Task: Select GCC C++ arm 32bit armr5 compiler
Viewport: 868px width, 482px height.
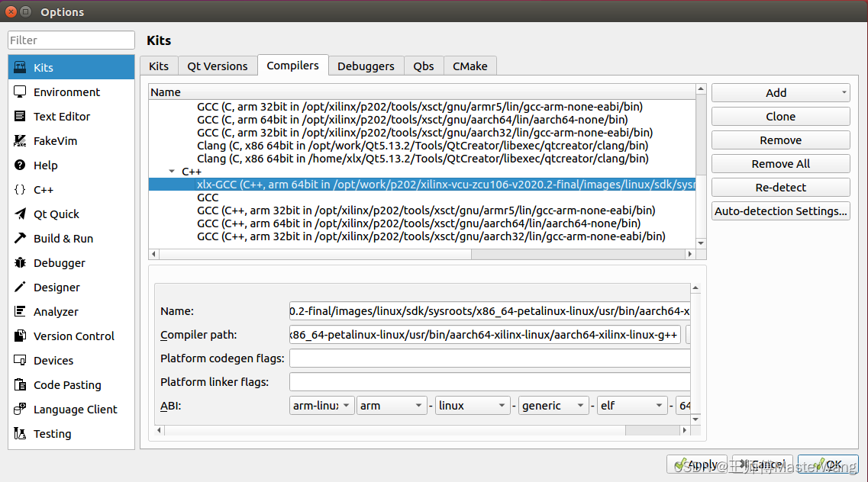Action: point(426,210)
